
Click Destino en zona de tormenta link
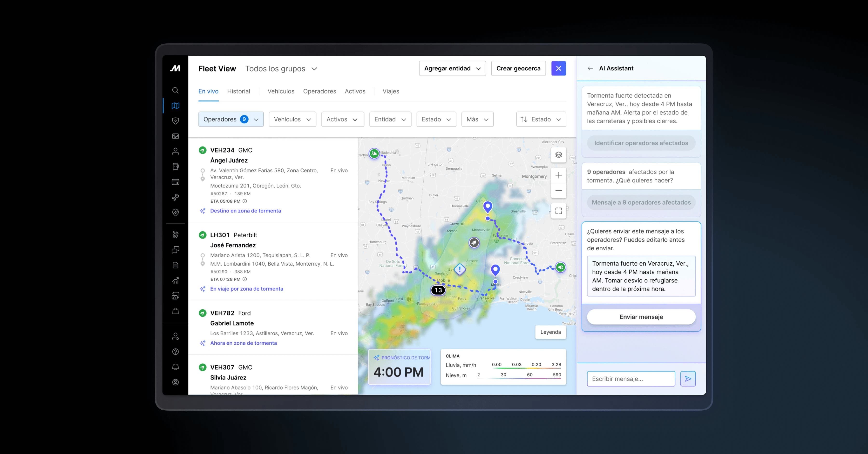[245, 211]
